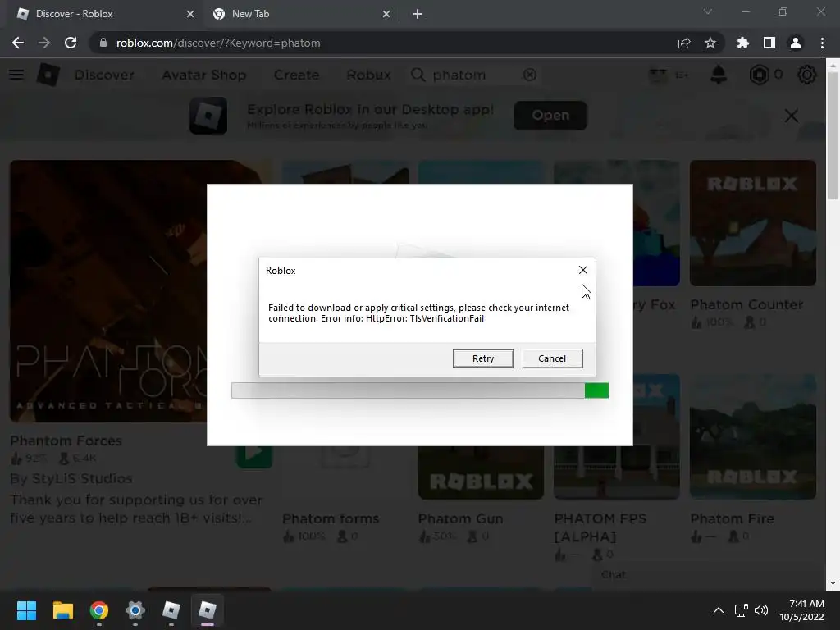Show hidden system tray icons
Screen dimensions: 840x630
click(719, 610)
